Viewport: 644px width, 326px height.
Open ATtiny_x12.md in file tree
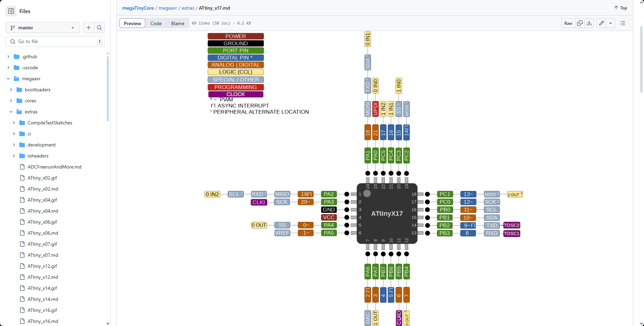click(x=43, y=277)
